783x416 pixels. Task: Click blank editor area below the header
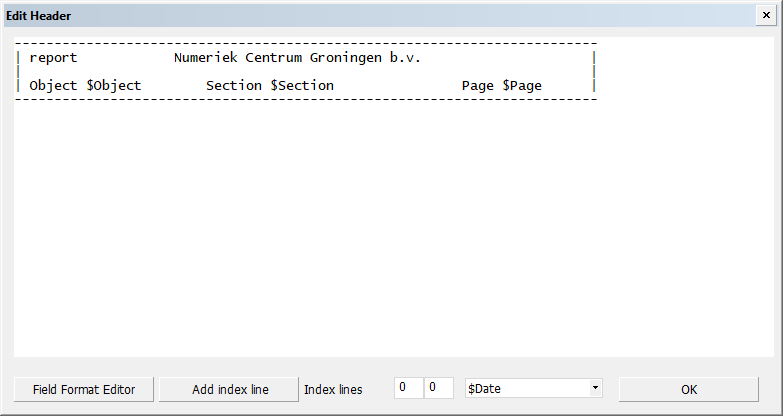click(300, 230)
